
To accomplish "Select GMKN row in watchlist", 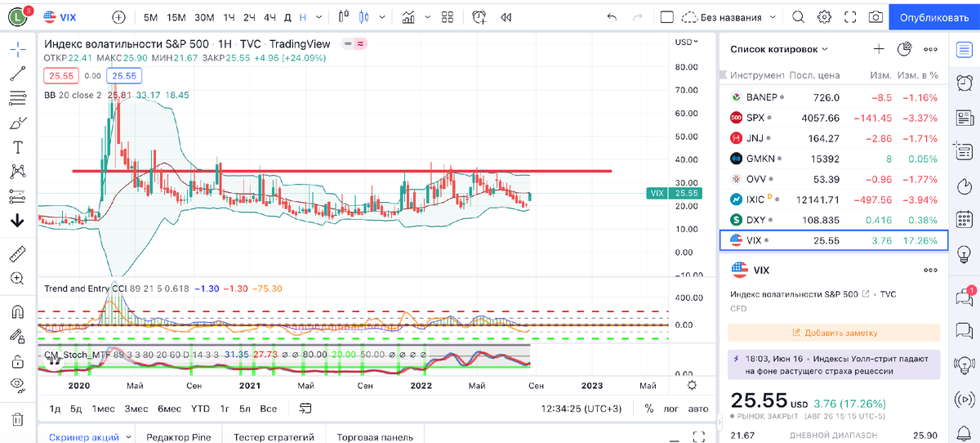I will [x=833, y=159].
